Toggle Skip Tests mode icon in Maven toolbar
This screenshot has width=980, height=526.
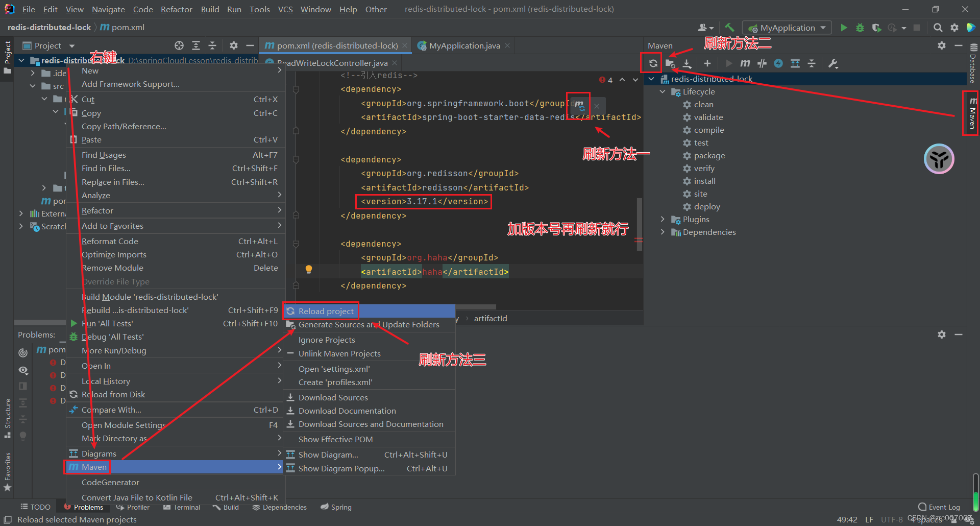762,63
